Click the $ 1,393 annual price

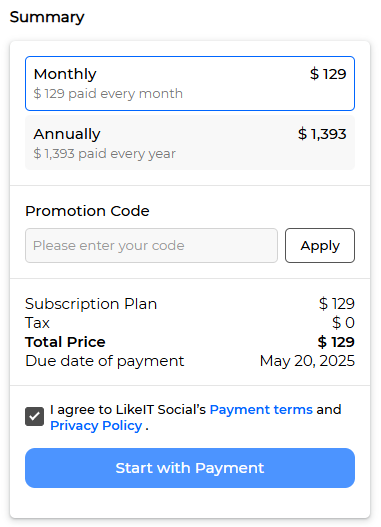click(322, 134)
